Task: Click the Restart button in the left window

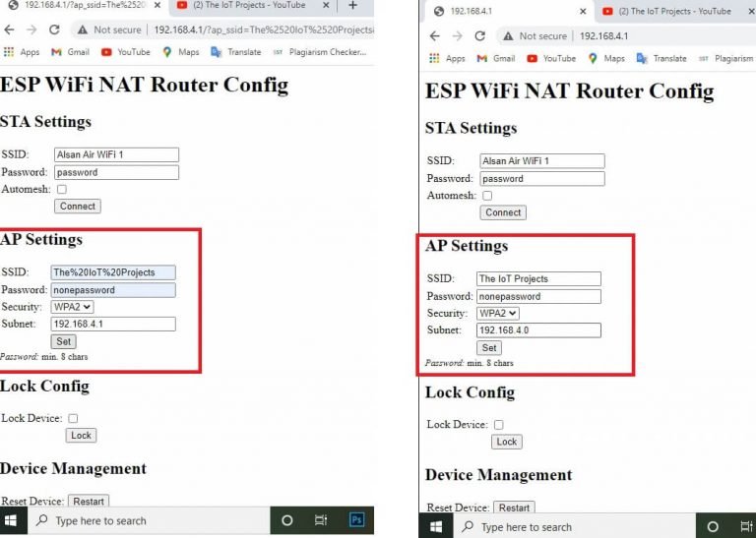Action: (89, 502)
